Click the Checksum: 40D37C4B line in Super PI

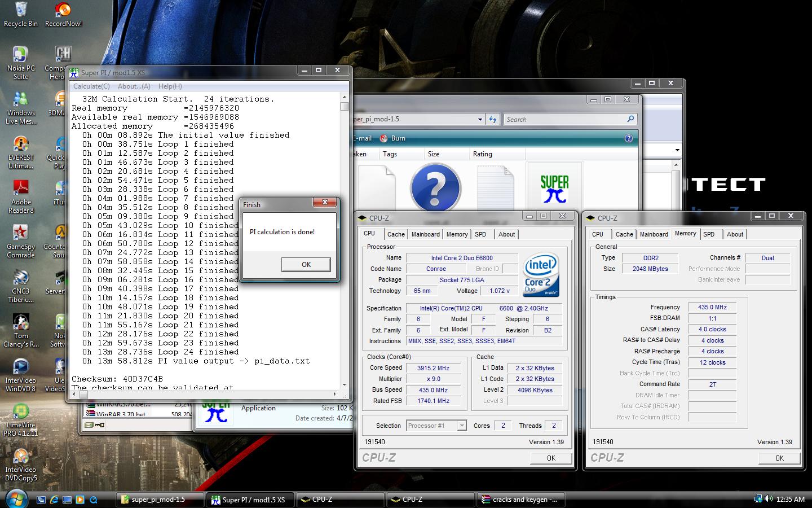[x=117, y=379]
